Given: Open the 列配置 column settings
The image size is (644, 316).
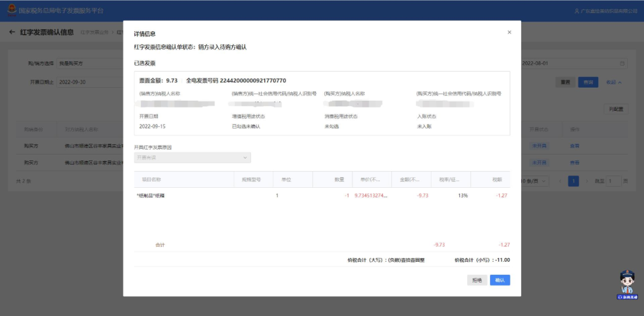Looking at the screenshot, I should pyautogui.click(x=616, y=109).
